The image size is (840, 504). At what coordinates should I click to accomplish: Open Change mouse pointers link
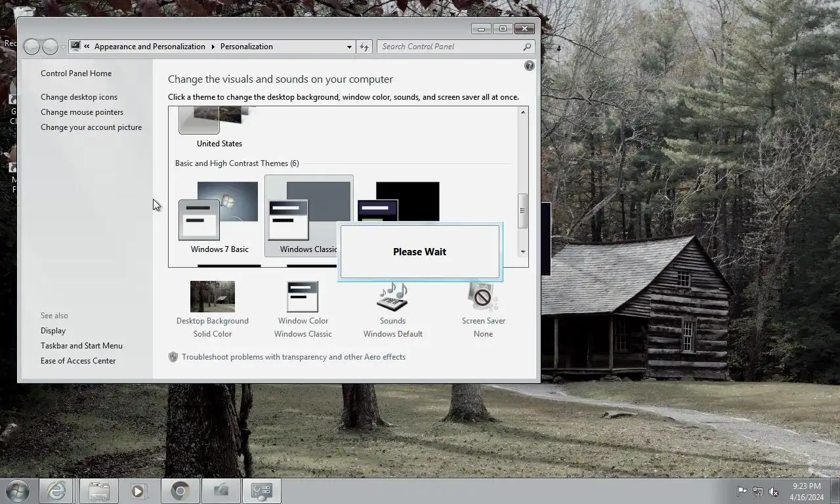pyautogui.click(x=82, y=112)
